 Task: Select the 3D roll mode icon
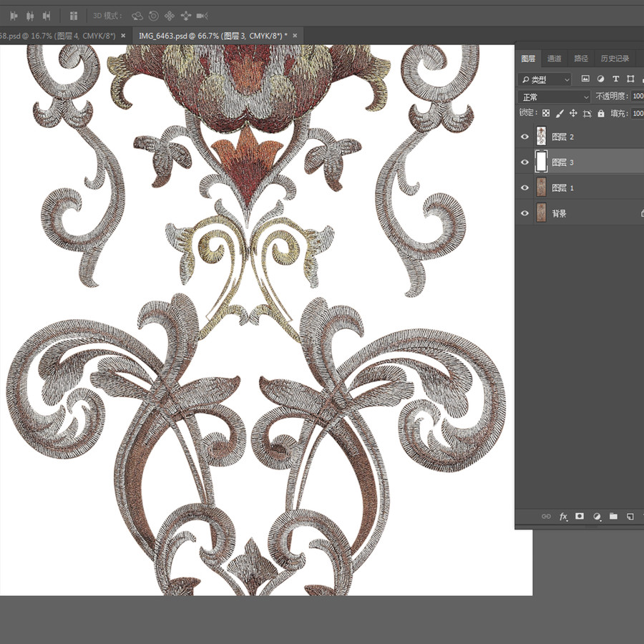tap(153, 16)
